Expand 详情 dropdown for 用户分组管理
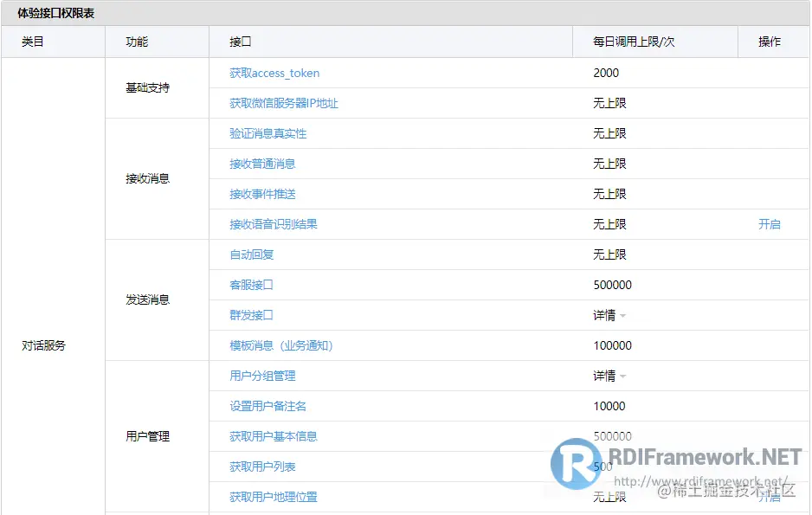 (609, 376)
